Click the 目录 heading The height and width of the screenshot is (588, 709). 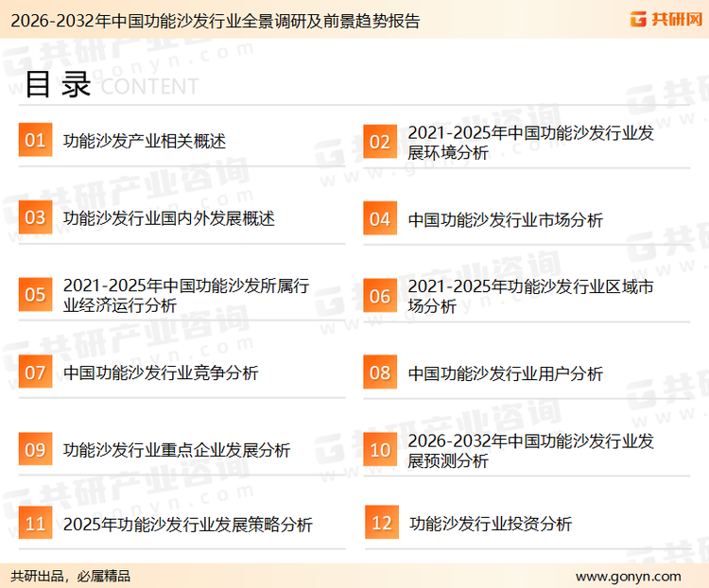58,84
